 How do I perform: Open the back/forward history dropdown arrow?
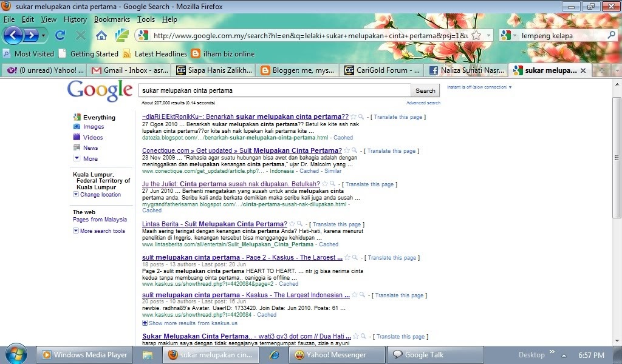43,36
